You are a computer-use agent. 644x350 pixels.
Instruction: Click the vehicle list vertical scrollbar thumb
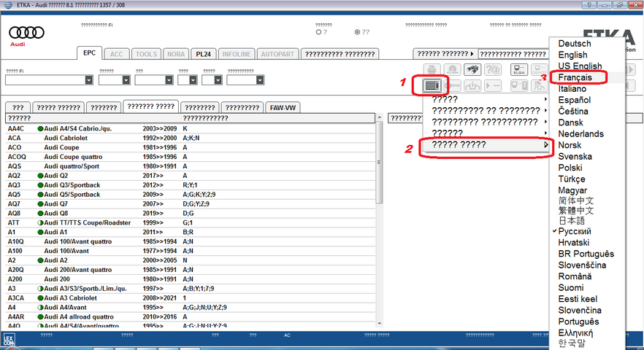click(x=379, y=163)
